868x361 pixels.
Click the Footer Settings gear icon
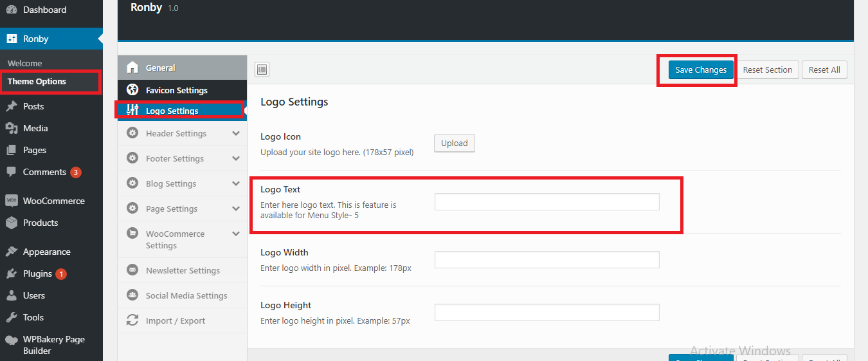coord(132,158)
